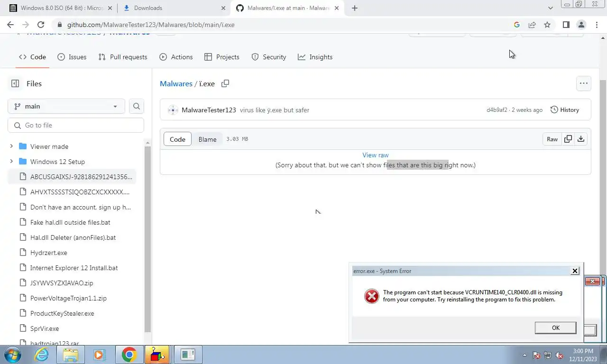Reload the GitHub page

point(41,25)
